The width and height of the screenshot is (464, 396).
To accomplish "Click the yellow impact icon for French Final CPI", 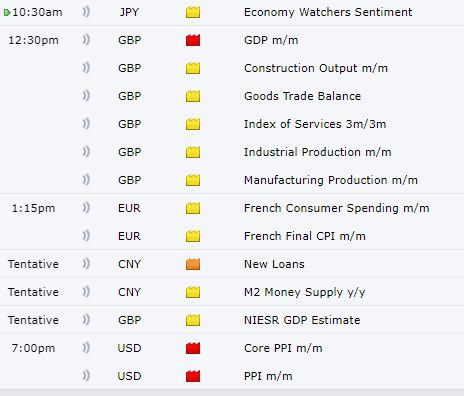I will pyautogui.click(x=193, y=236).
